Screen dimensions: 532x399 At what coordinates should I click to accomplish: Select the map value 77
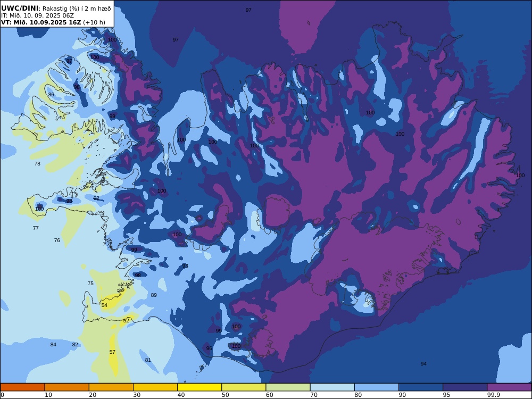pos(36,228)
